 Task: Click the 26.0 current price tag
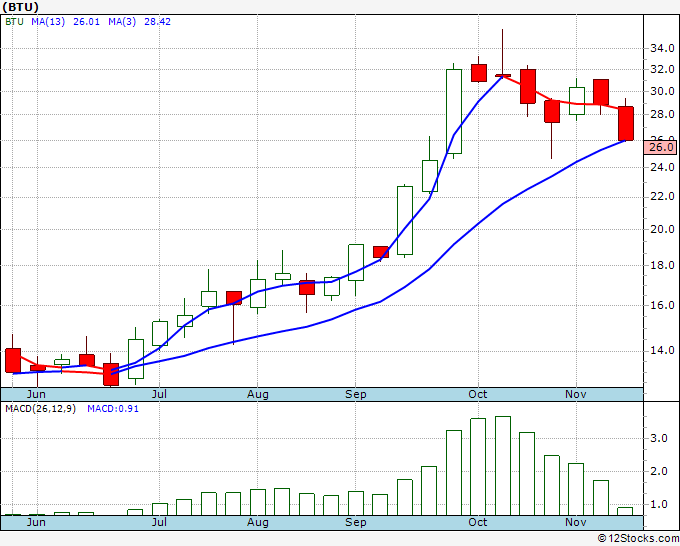pos(661,147)
